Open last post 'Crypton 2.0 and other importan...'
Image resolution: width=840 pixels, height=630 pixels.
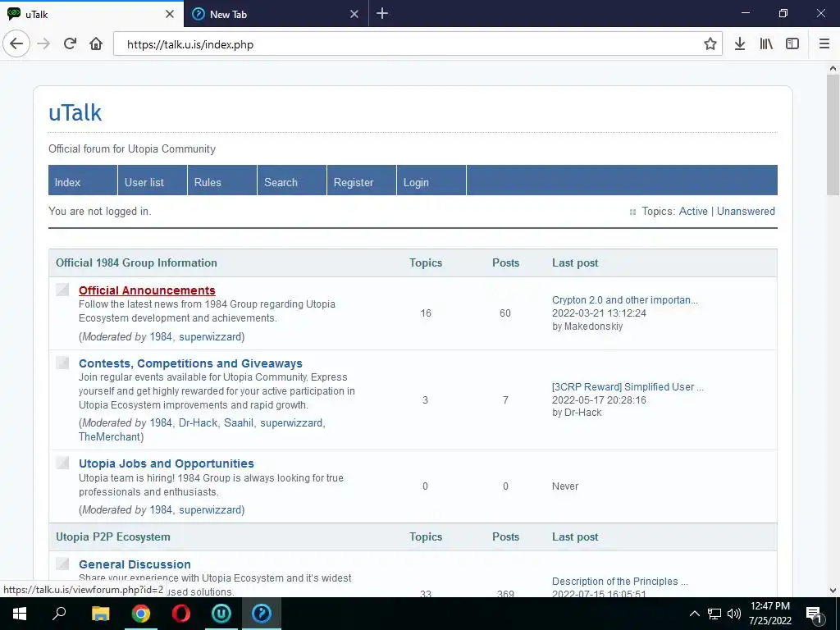click(x=624, y=300)
